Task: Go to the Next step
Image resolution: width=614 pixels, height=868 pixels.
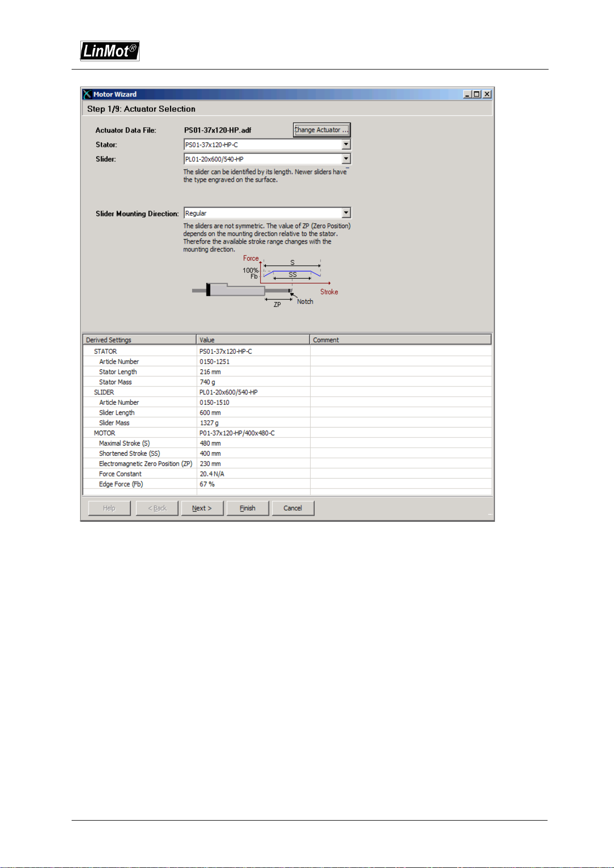Action: (x=202, y=508)
